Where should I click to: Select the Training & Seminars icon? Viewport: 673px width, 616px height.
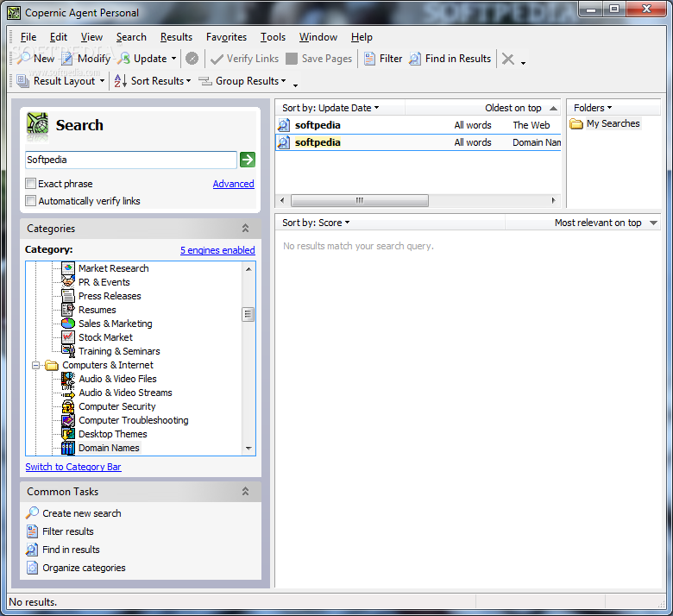(68, 351)
